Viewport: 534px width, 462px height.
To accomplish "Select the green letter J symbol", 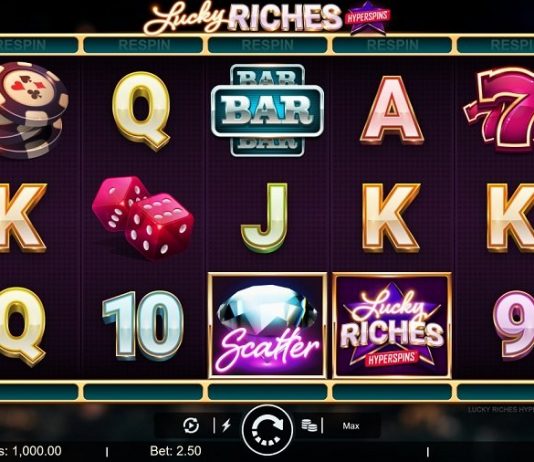I will pos(265,218).
